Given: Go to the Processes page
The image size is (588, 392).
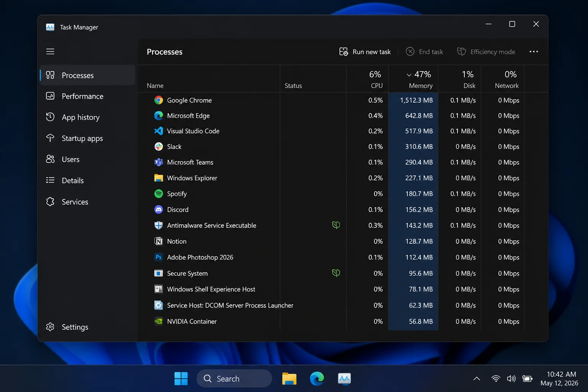Looking at the screenshot, I should pyautogui.click(x=88, y=75).
